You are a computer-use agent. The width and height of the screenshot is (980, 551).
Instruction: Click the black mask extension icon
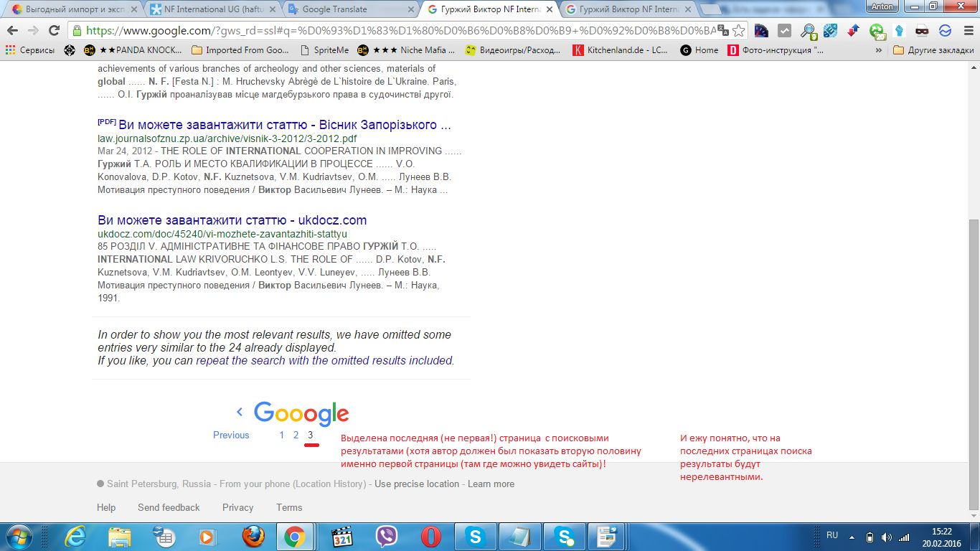[x=922, y=31]
